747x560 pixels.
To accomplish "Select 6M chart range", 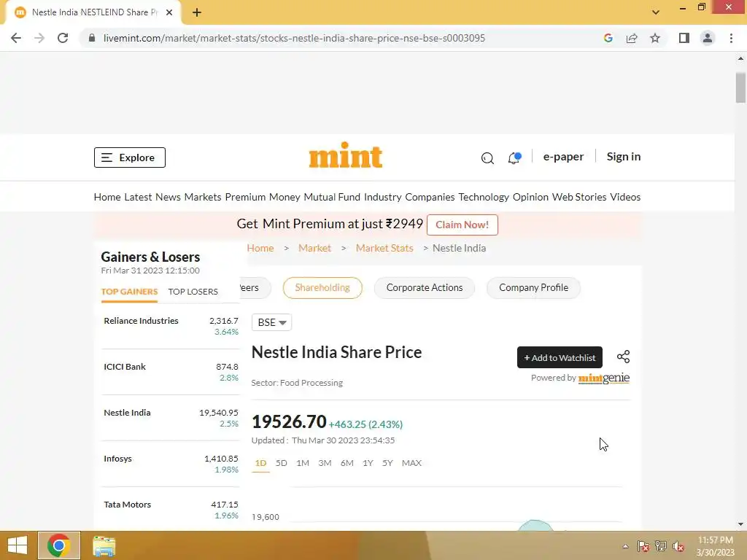I will pyautogui.click(x=347, y=463).
